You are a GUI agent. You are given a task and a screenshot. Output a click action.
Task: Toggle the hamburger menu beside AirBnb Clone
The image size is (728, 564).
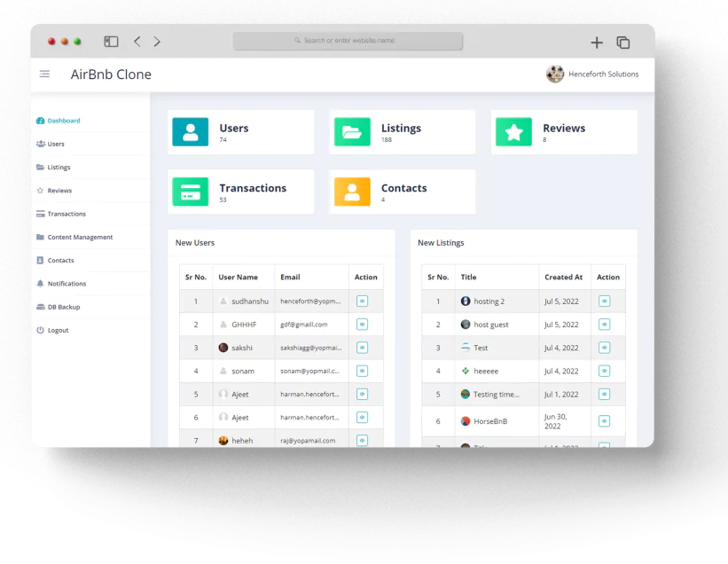(x=44, y=74)
